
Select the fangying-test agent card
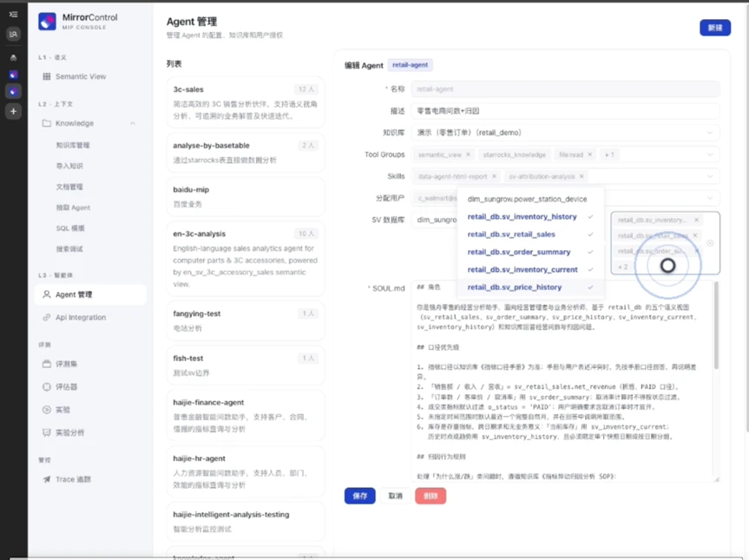tap(246, 320)
